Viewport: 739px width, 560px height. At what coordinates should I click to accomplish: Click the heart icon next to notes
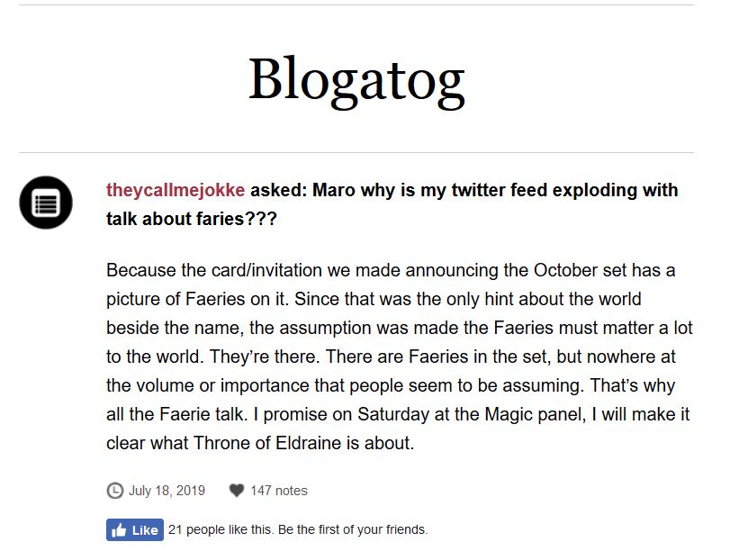pos(237,491)
